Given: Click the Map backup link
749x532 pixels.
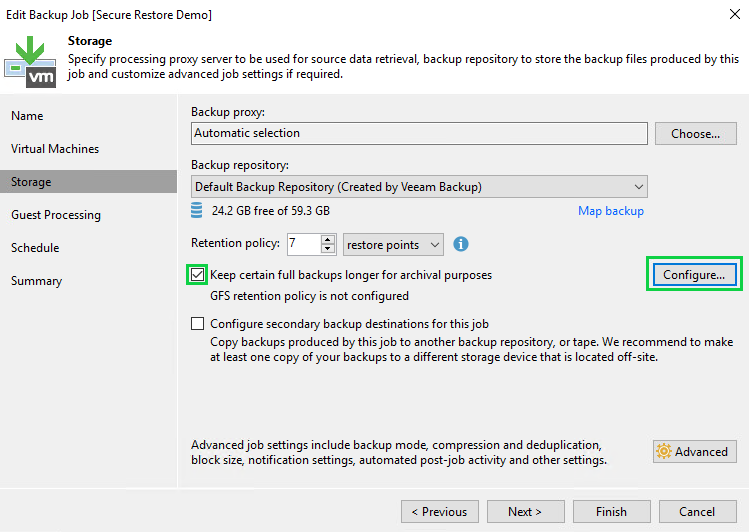Looking at the screenshot, I should [610, 211].
